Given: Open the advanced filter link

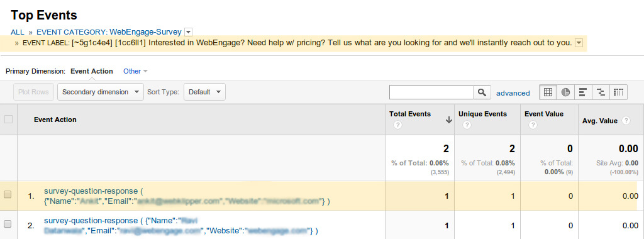Looking at the screenshot, I should [513, 93].
